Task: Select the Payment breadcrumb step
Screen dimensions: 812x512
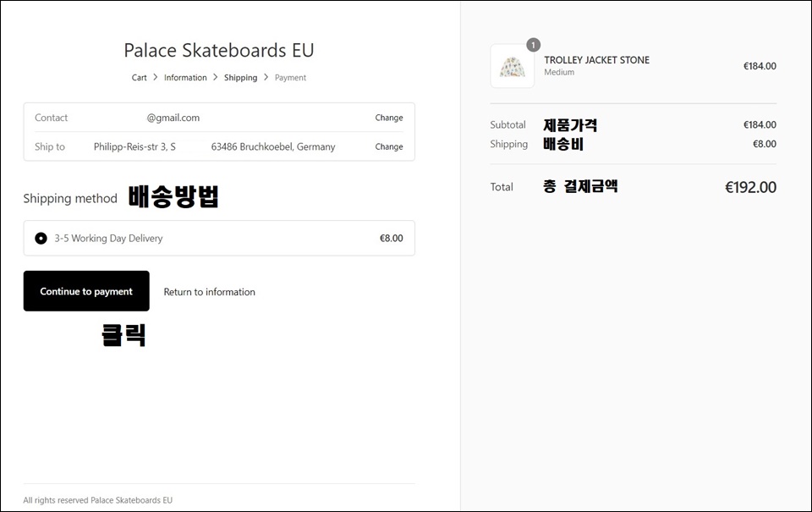Action: [x=290, y=78]
